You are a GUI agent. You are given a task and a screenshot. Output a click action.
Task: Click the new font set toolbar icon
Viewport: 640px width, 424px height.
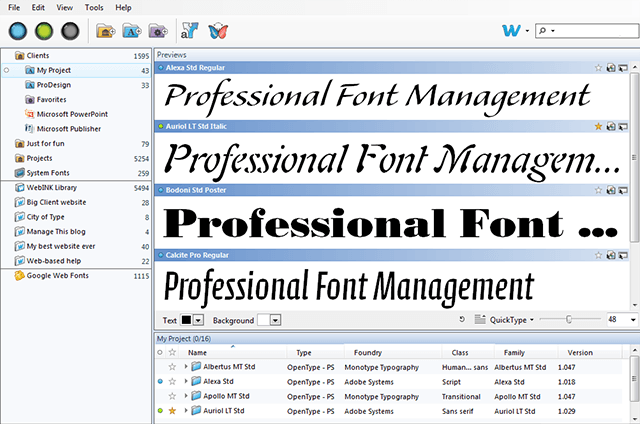pos(132,31)
